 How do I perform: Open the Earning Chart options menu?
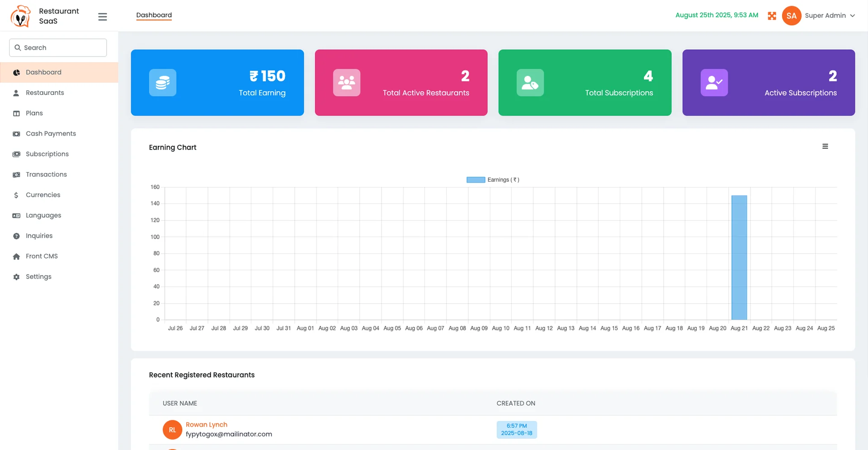click(825, 146)
